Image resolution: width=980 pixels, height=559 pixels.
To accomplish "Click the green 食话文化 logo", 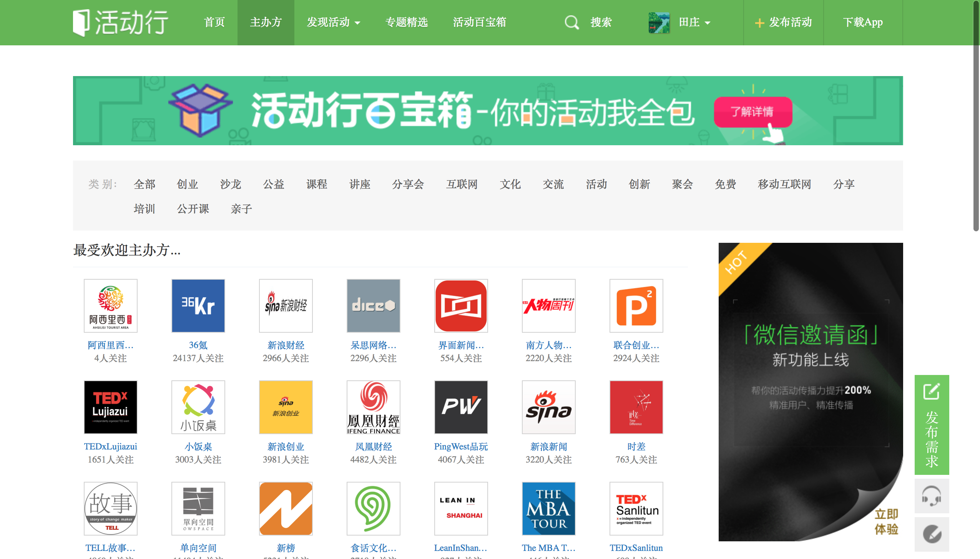I will (374, 509).
